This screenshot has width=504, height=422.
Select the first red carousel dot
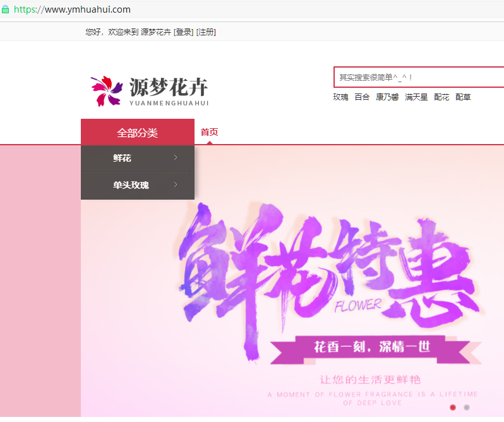(453, 407)
